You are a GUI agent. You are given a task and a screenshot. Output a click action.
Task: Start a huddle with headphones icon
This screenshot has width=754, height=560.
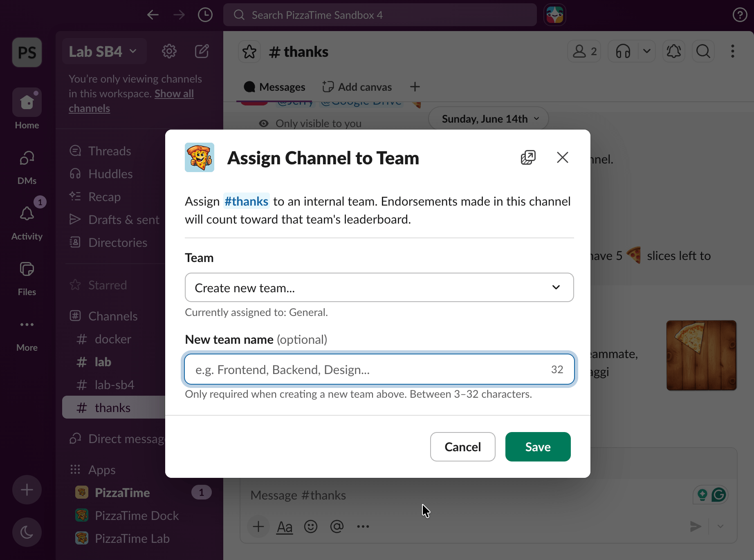[x=623, y=52]
